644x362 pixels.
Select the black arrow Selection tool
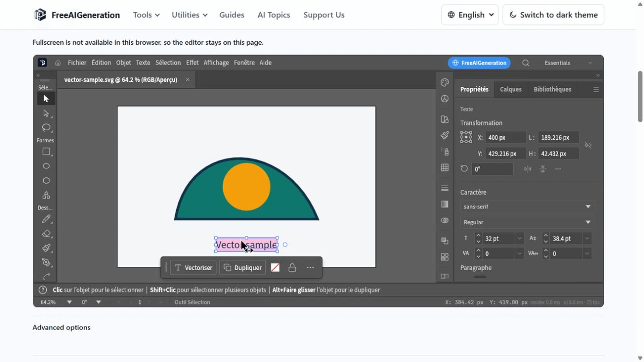[x=46, y=99]
